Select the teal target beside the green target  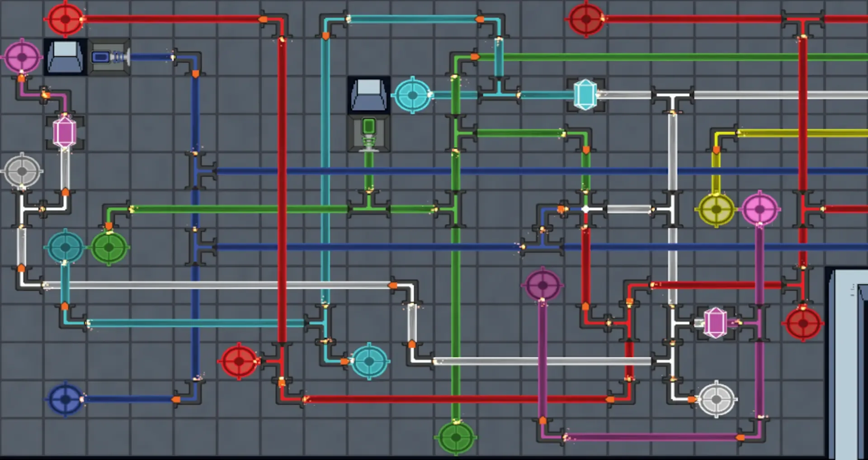[x=66, y=247]
